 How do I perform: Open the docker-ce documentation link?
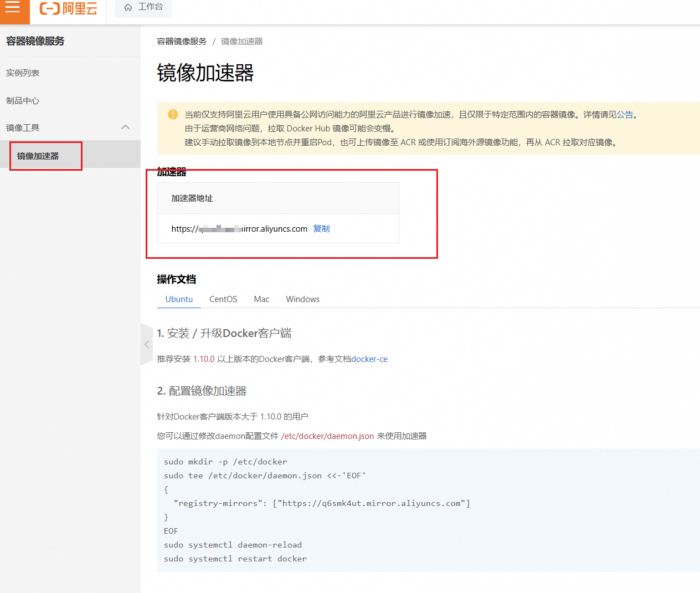(369, 359)
